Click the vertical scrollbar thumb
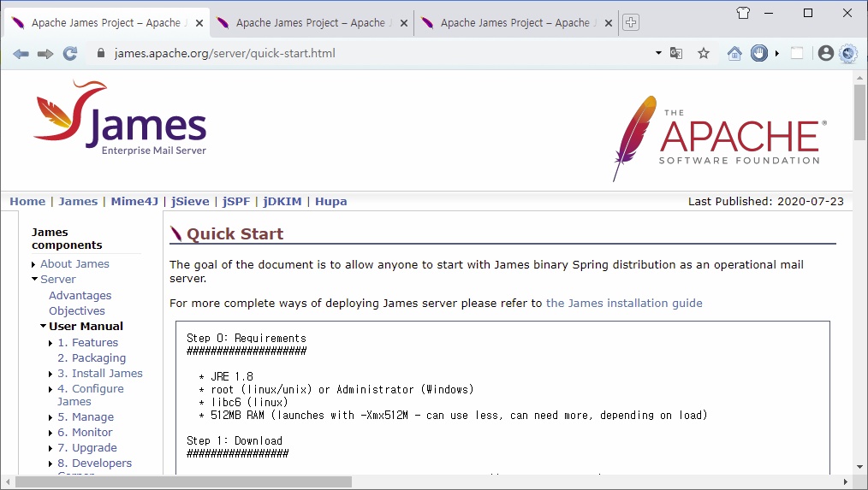The height and width of the screenshot is (490, 868). coord(859,112)
